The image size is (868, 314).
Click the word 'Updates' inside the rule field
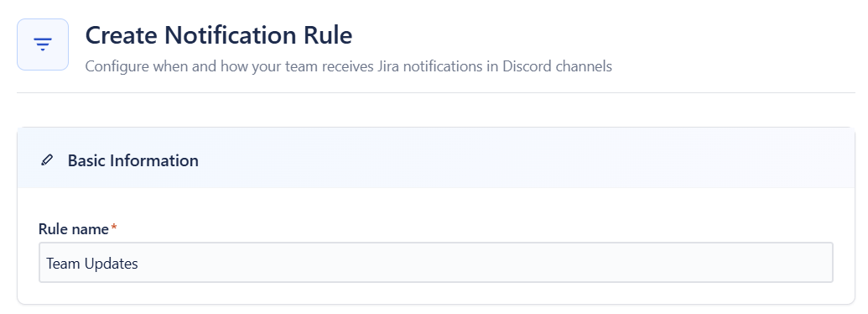[112, 264]
